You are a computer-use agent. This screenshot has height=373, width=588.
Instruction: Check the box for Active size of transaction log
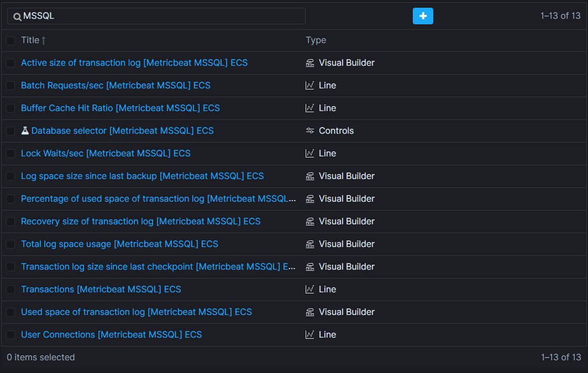[11, 63]
